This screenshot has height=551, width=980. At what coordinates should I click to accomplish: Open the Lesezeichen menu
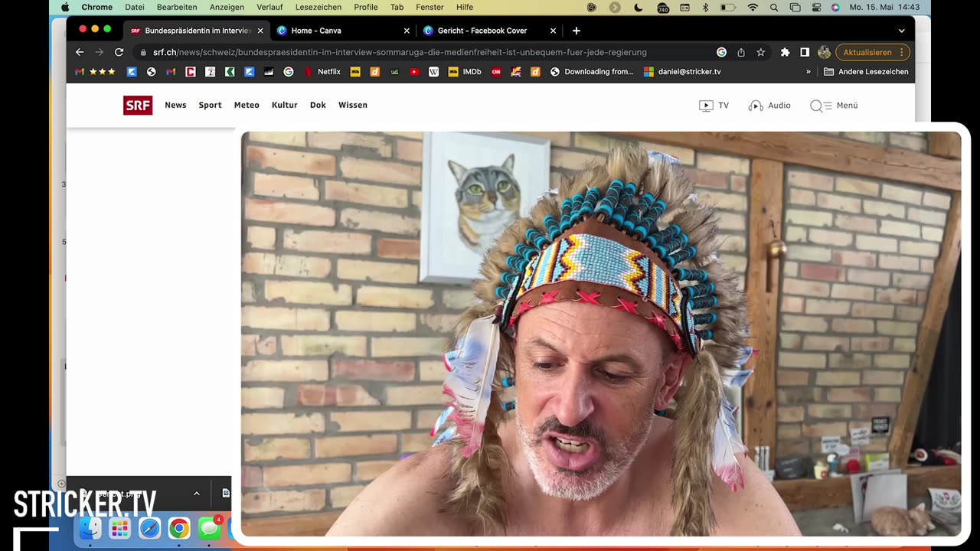point(318,8)
